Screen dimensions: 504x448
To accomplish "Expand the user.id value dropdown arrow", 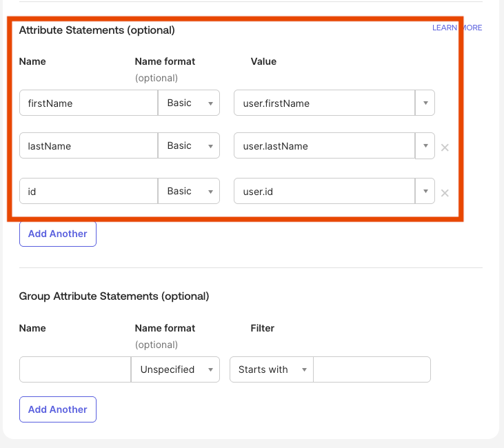I will click(x=425, y=191).
